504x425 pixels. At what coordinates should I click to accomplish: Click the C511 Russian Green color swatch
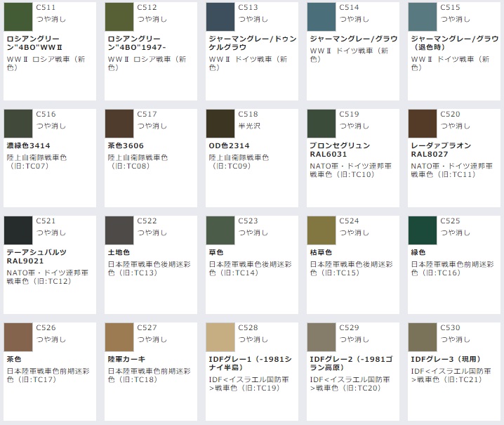pos(18,17)
